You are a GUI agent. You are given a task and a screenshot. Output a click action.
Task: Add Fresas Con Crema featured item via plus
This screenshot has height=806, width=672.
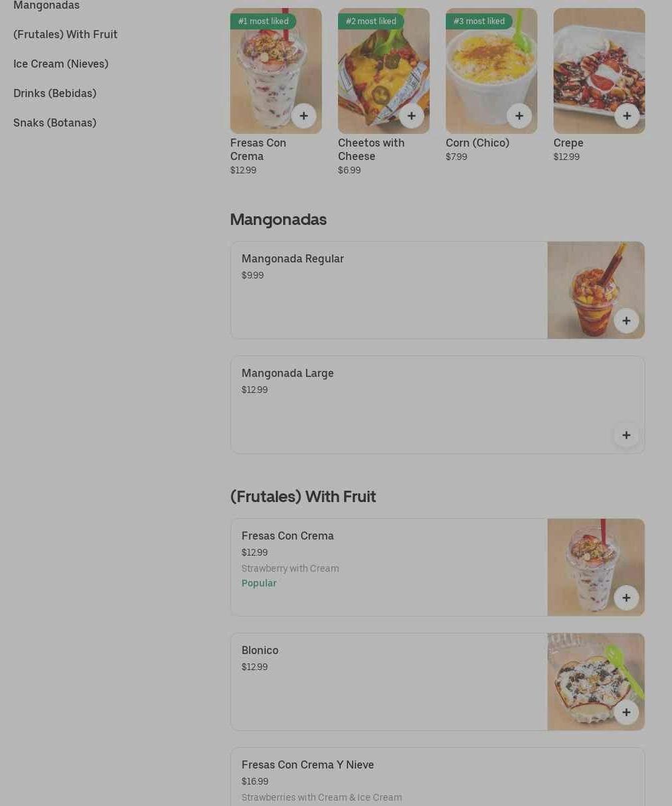(x=304, y=116)
